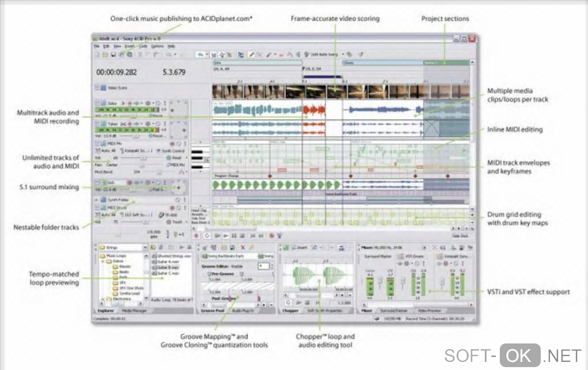Image resolution: width=588 pixels, height=370 pixels.
Task: Click the Save project disk icon
Action: 113,55
